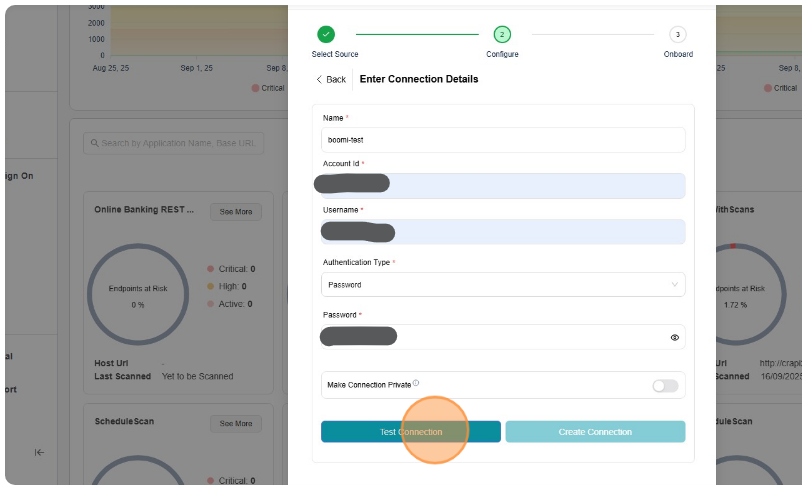802x490 pixels.
Task: Click the Endpoints at Risk 0% ring chart
Action: coord(138,296)
